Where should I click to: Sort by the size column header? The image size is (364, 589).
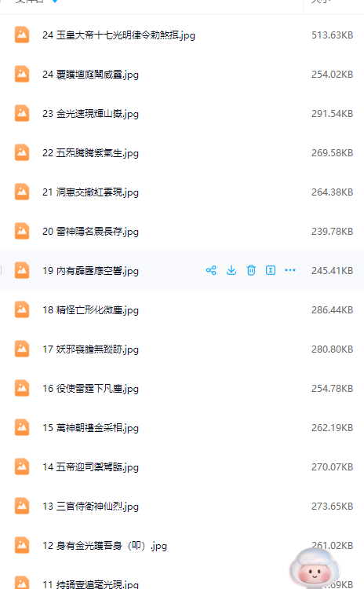(x=321, y=2)
